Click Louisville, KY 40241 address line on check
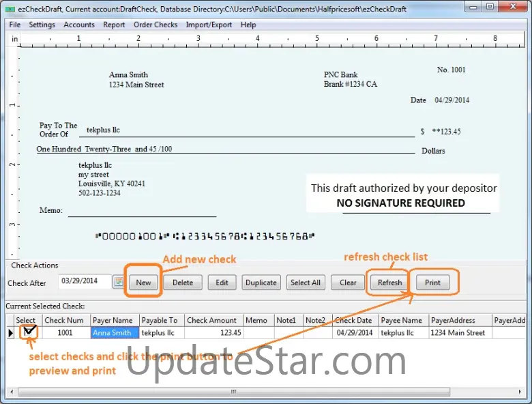This screenshot has height=404, width=532. click(x=112, y=184)
